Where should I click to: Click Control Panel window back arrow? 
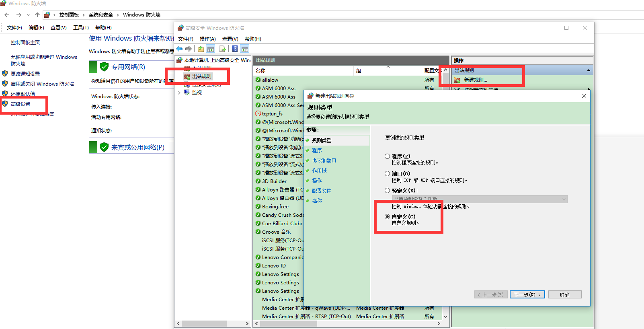[7, 15]
